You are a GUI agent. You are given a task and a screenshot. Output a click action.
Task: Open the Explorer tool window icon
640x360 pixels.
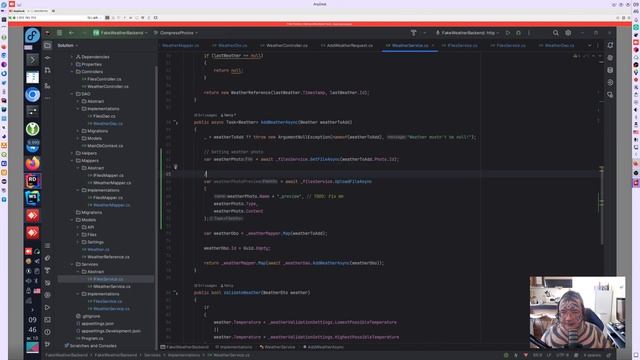pos(47,45)
